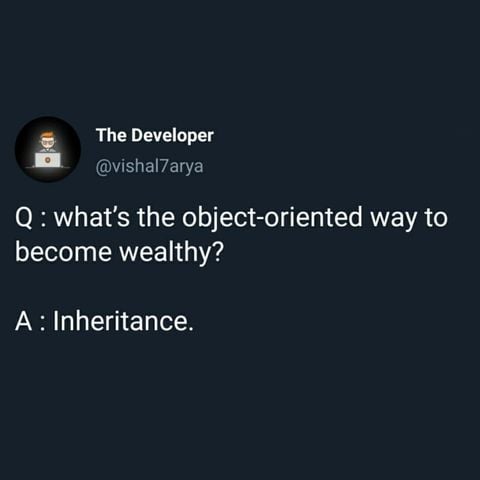480x480 pixels.
Task: Click the word 'the' before object-oriented
Action: click(x=156, y=217)
